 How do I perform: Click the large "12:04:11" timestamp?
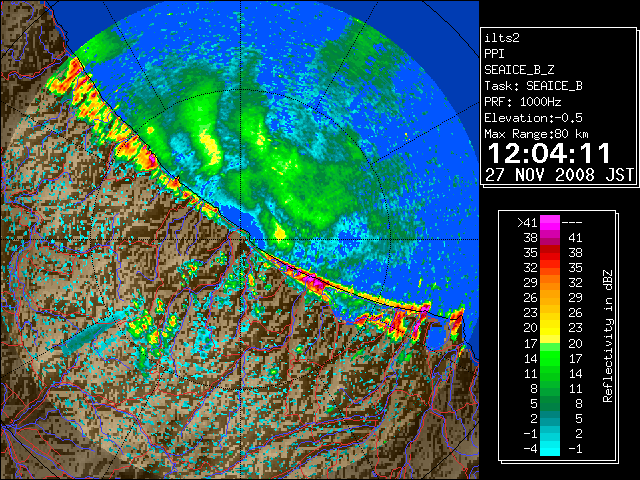tap(549, 153)
